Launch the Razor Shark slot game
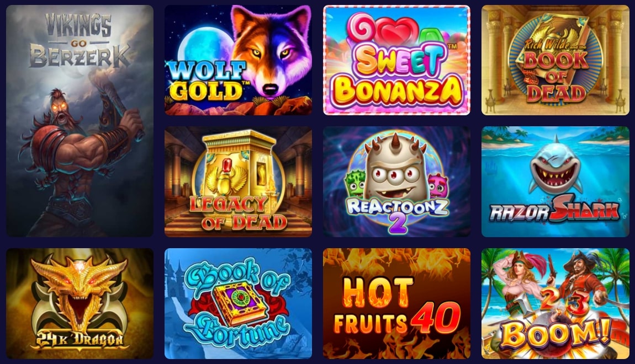 [555, 181]
